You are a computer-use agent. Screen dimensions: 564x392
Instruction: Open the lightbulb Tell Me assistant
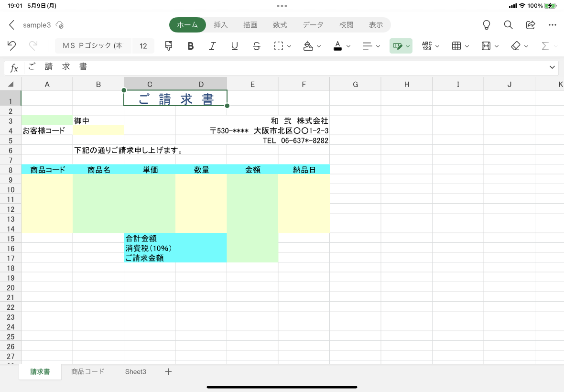click(x=486, y=25)
